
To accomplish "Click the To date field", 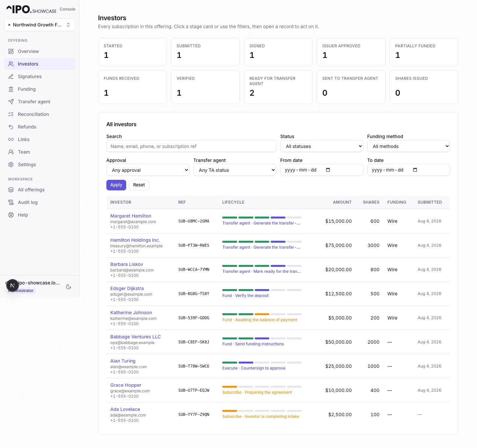I will (409, 170).
